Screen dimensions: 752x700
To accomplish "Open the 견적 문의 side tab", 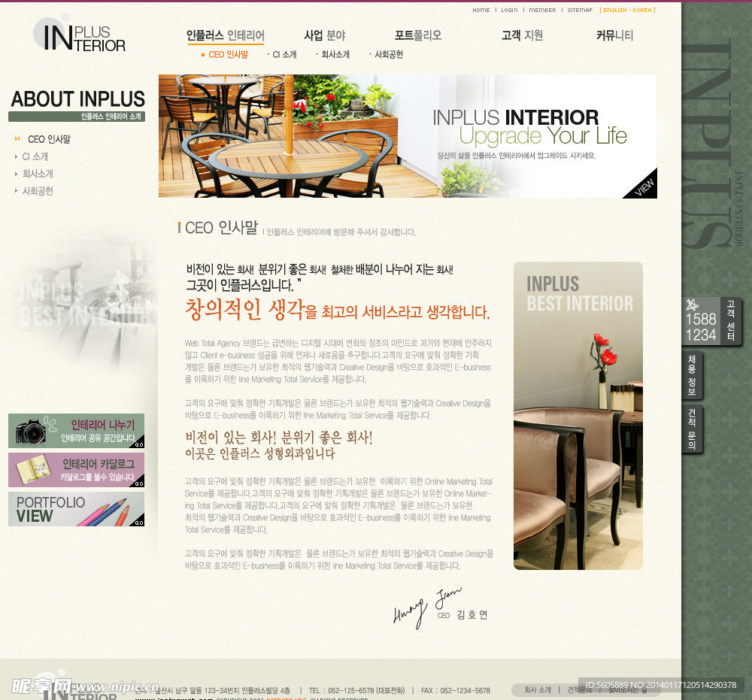I will coord(692,429).
